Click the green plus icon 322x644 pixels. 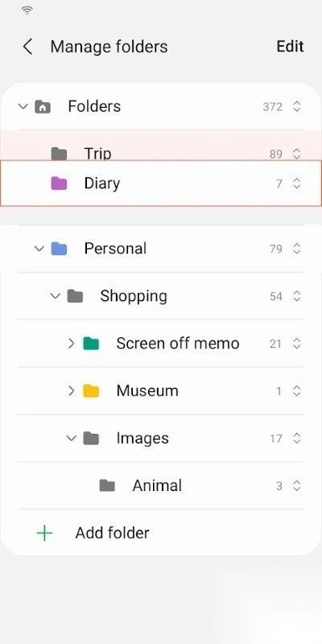coord(44,533)
